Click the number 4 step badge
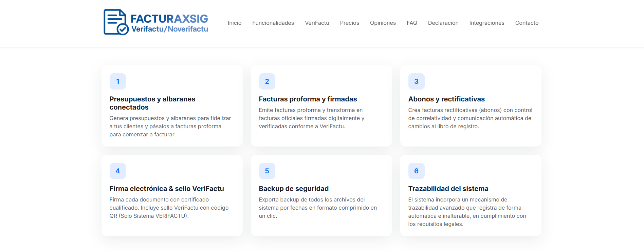Screen dimensions: 644x251 coord(117,171)
